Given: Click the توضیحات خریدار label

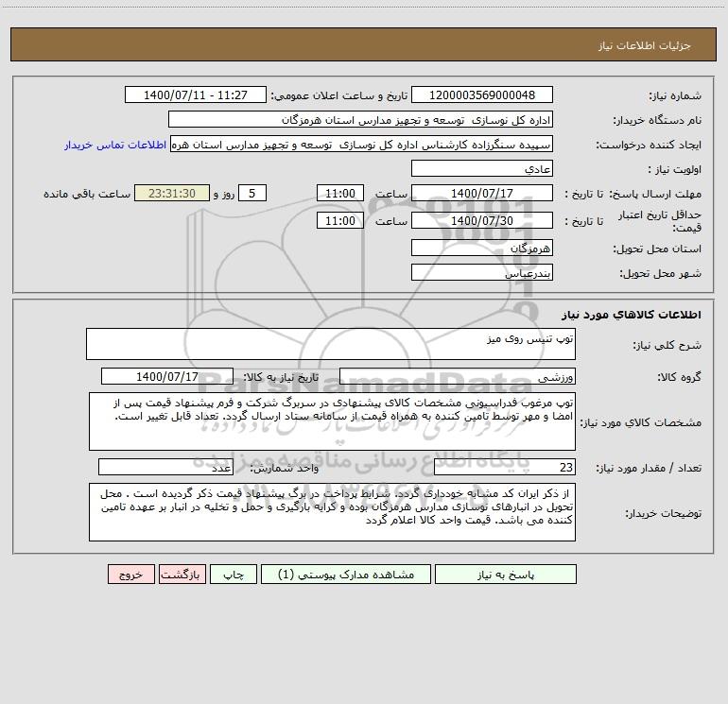Looking at the screenshot, I should pyautogui.click(x=664, y=513).
